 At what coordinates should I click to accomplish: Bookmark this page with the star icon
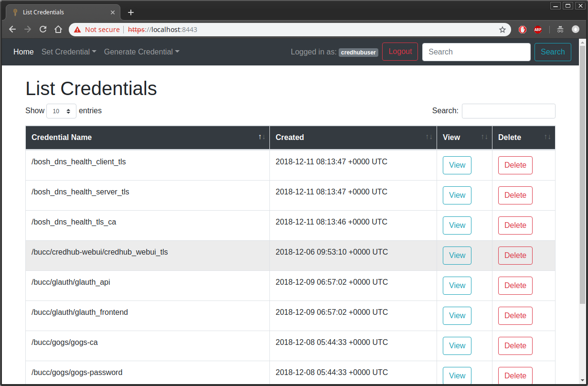click(502, 30)
